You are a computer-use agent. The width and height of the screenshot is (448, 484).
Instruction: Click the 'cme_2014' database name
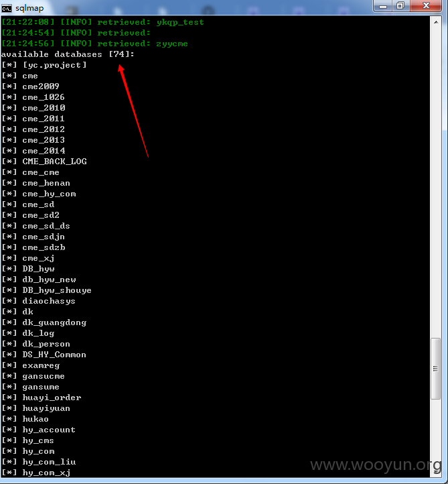tap(44, 151)
